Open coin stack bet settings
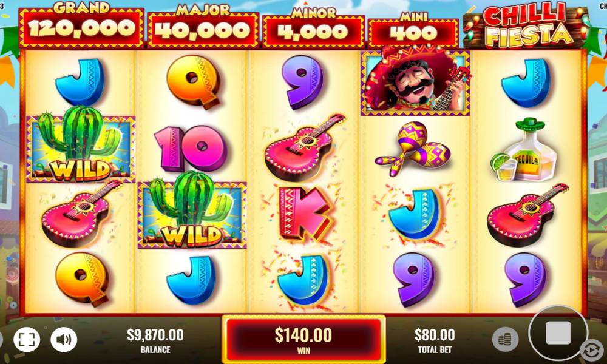This screenshot has width=607, height=364. (505, 339)
